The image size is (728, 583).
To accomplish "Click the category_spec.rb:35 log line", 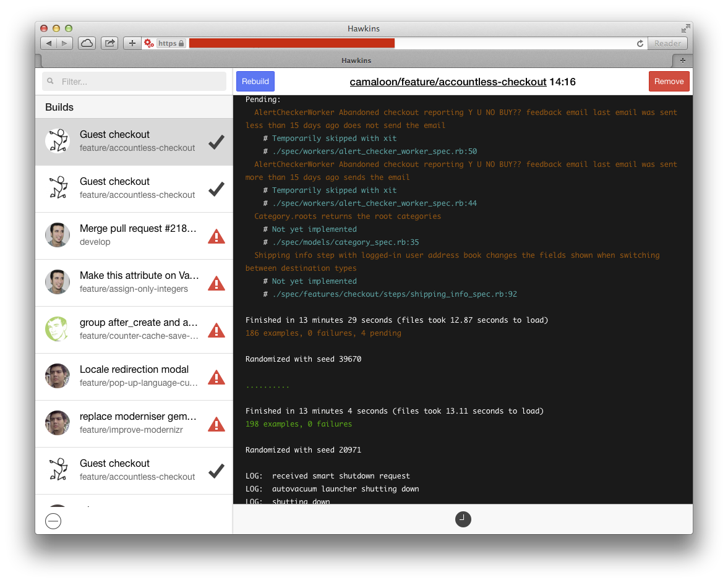I will tap(341, 242).
